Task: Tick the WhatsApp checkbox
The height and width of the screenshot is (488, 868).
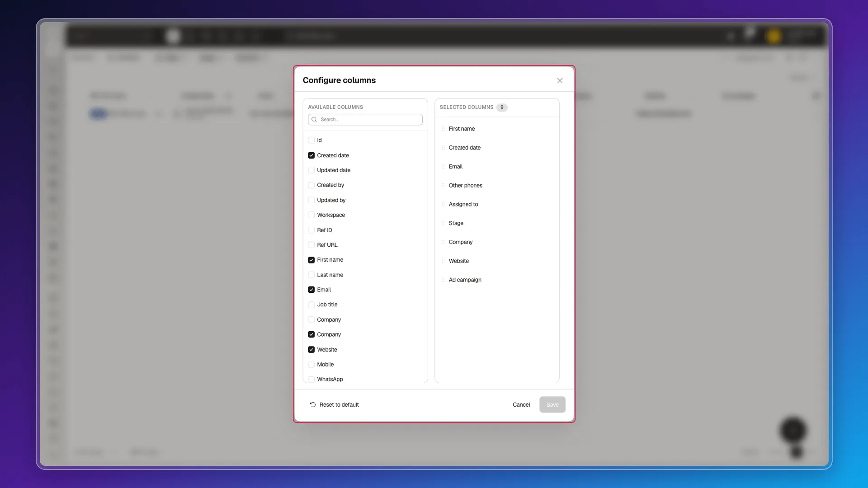Action: point(311,380)
